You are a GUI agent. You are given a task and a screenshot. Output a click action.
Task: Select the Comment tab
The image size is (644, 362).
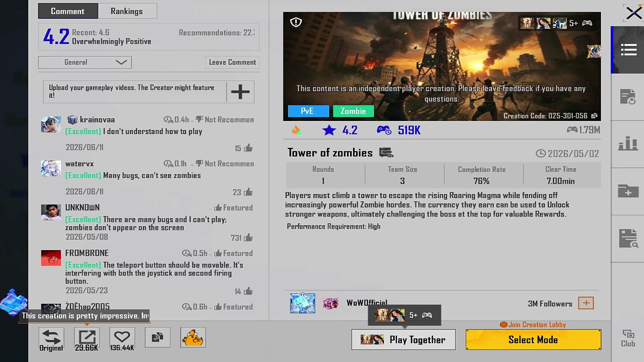[x=68, y=11]
